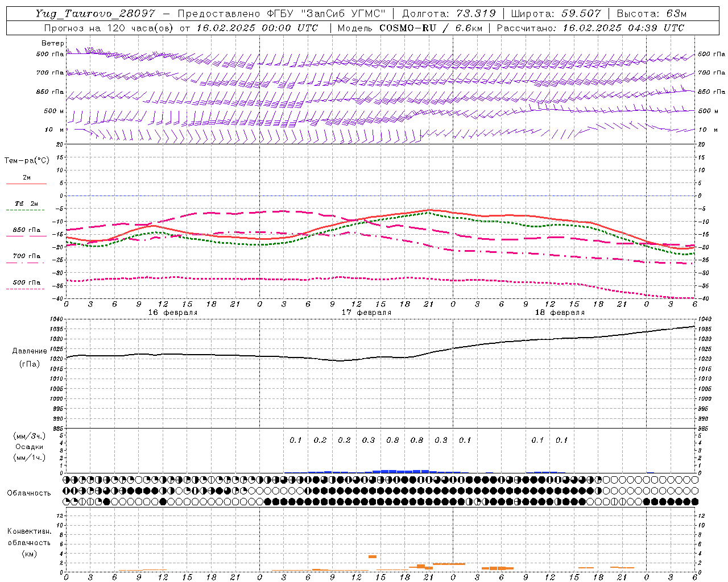Click the 700 гПа dash-dot legend line

pos(25,263)
